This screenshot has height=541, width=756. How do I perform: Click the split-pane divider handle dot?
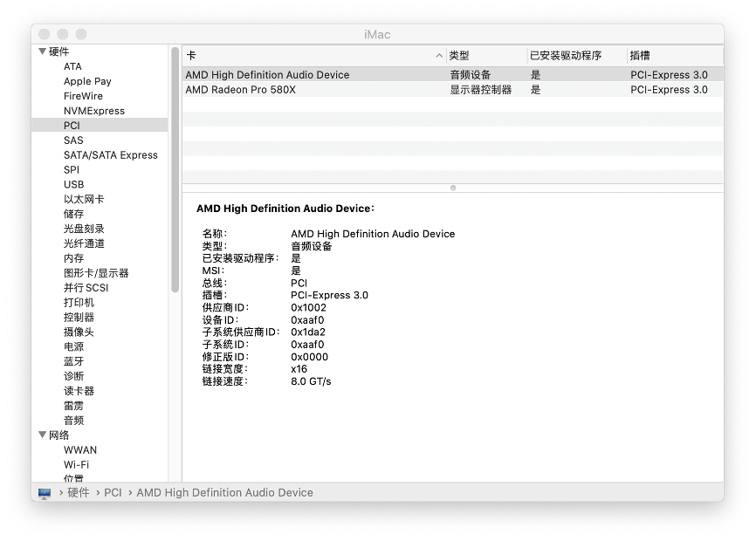[453, 188]
